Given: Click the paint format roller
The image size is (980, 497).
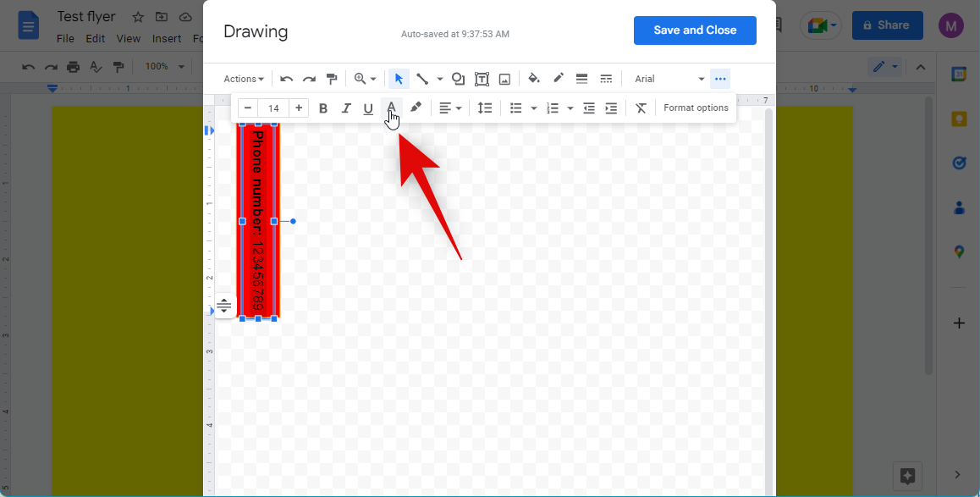Looking at the screenshot, I should pos(332,79).
